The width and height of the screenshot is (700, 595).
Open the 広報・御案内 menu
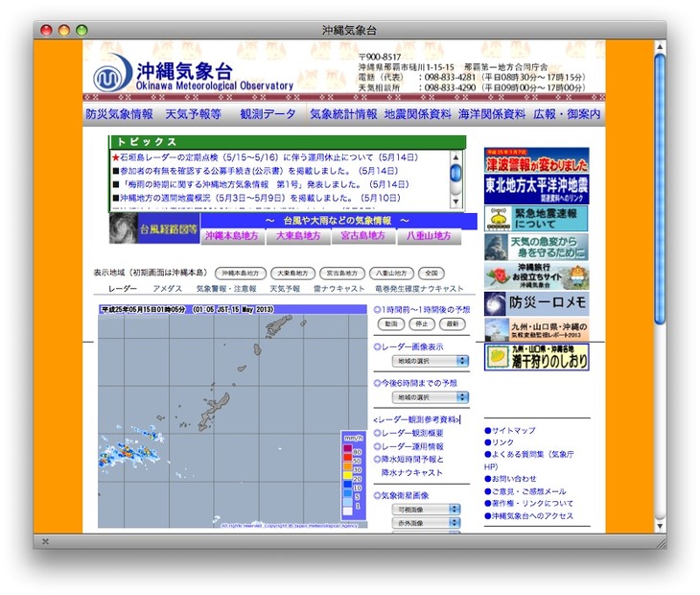click(567, 114)
